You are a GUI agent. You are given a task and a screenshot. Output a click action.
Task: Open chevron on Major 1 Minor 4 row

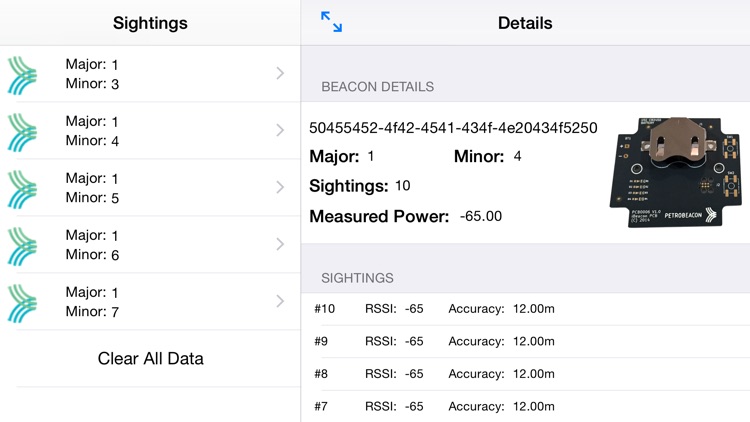pos(280,130)
